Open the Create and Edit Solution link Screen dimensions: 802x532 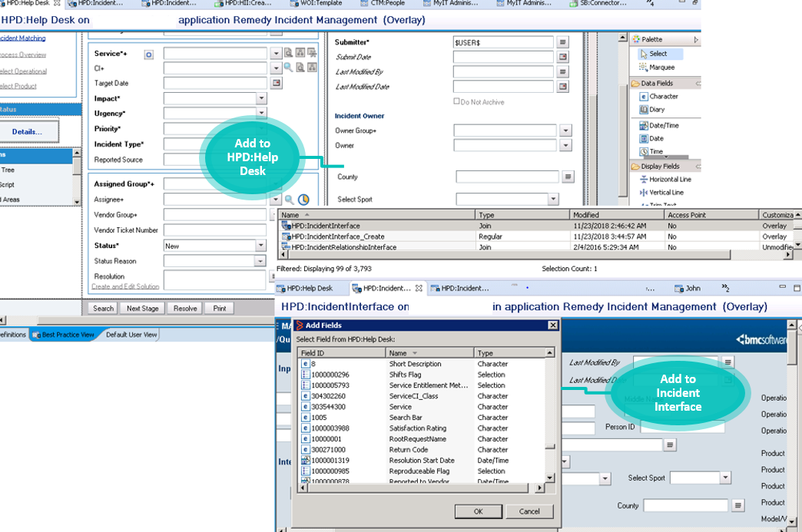[125, 286]
